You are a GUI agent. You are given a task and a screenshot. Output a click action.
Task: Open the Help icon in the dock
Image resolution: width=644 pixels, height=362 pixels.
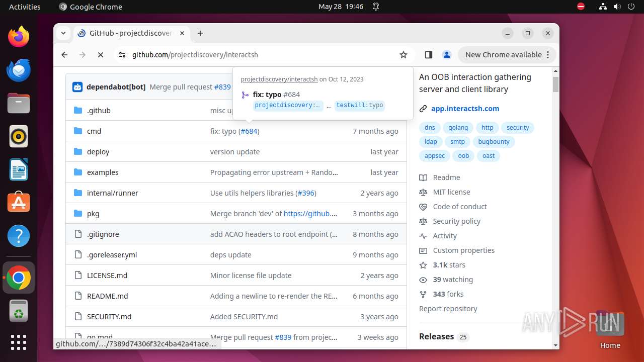(x=19, y=236)
